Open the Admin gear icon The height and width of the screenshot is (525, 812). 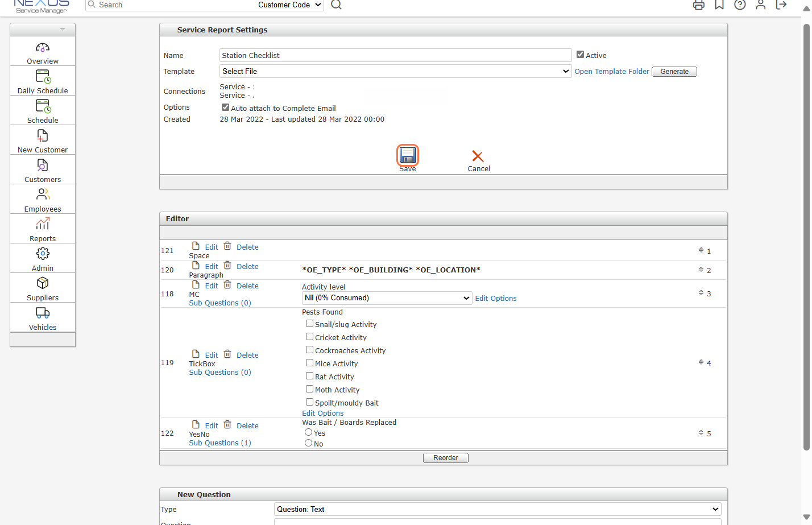[43, 254]
